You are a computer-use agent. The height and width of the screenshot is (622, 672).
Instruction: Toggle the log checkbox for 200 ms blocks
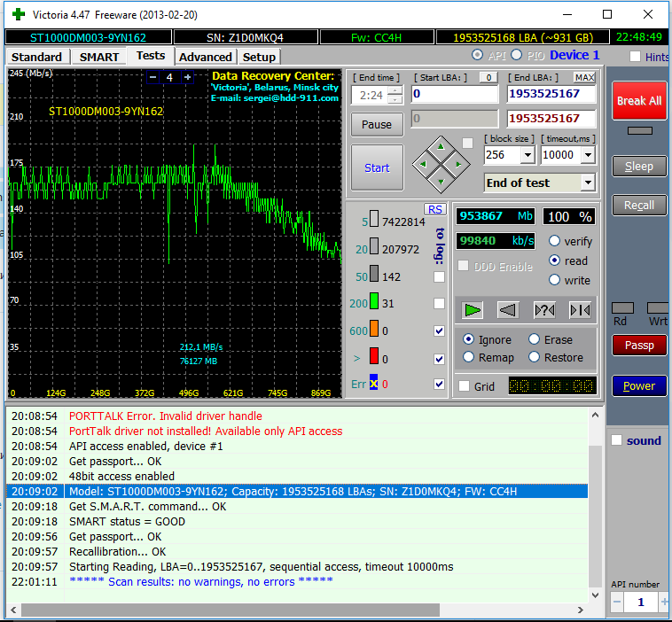pos(439,303)
